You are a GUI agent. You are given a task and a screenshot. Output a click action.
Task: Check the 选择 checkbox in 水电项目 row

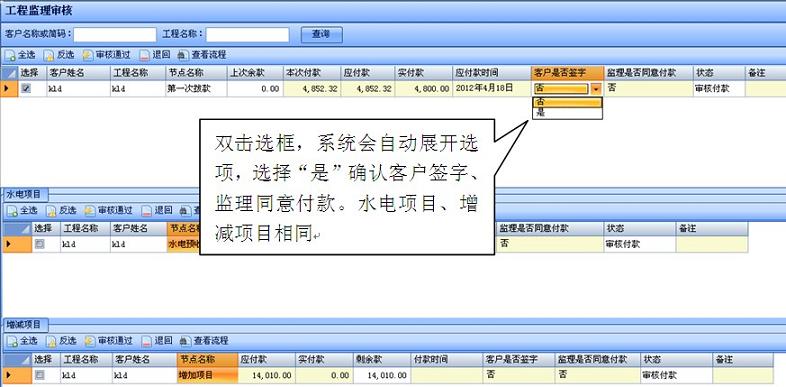click(x=40, y=244)
